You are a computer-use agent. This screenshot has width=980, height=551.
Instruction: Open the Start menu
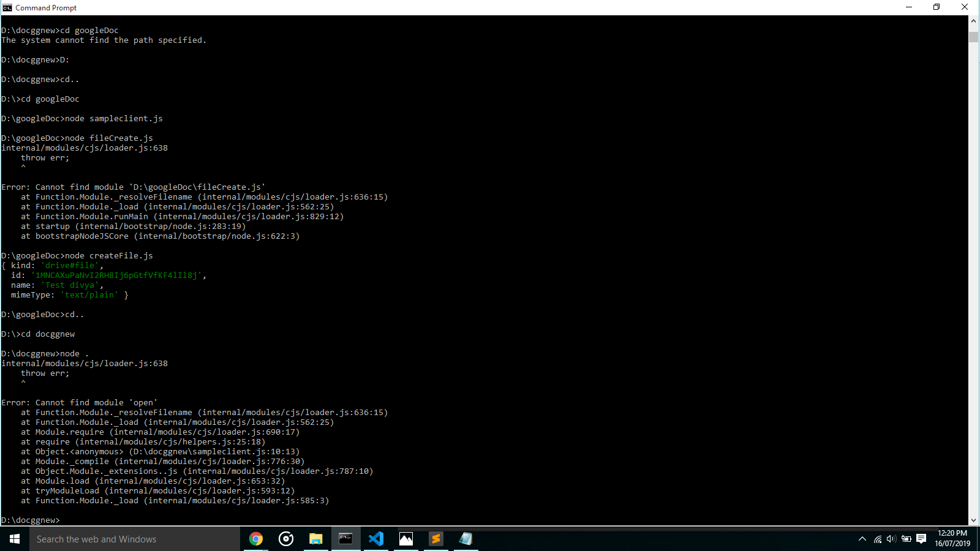coord(13,539)
